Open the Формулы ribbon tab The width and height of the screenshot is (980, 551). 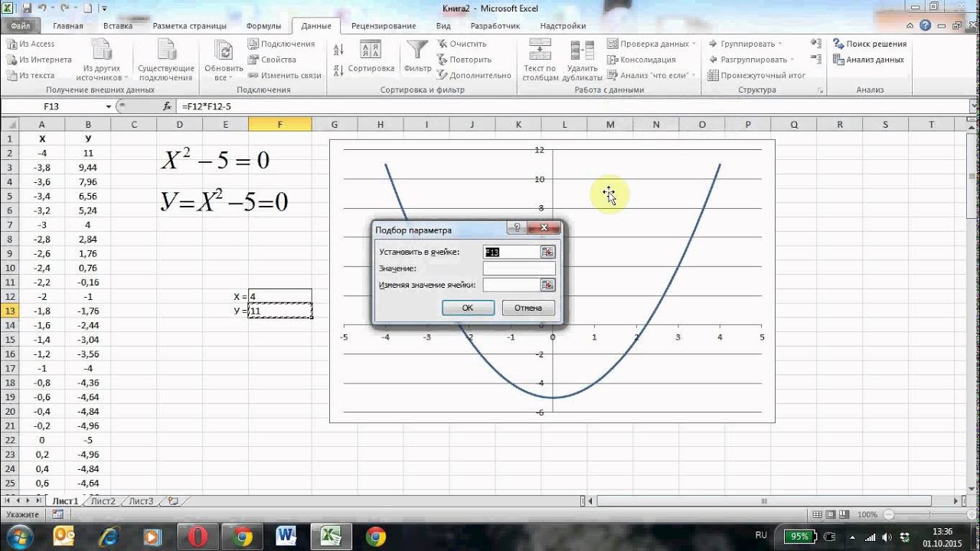[x=263, y=25]
